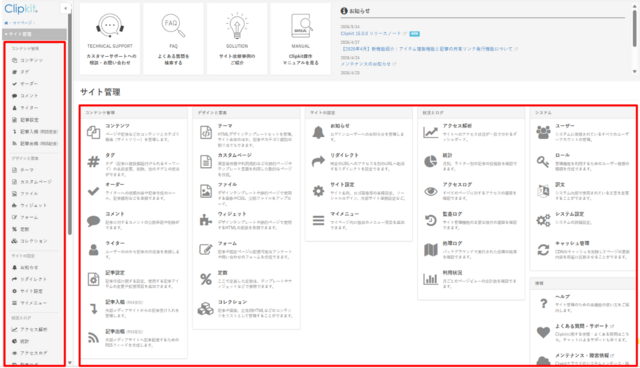Viewport: 640px width, 368px height.
Task: Collapse the サイト管理 sidebar section header
Action: 34,34
